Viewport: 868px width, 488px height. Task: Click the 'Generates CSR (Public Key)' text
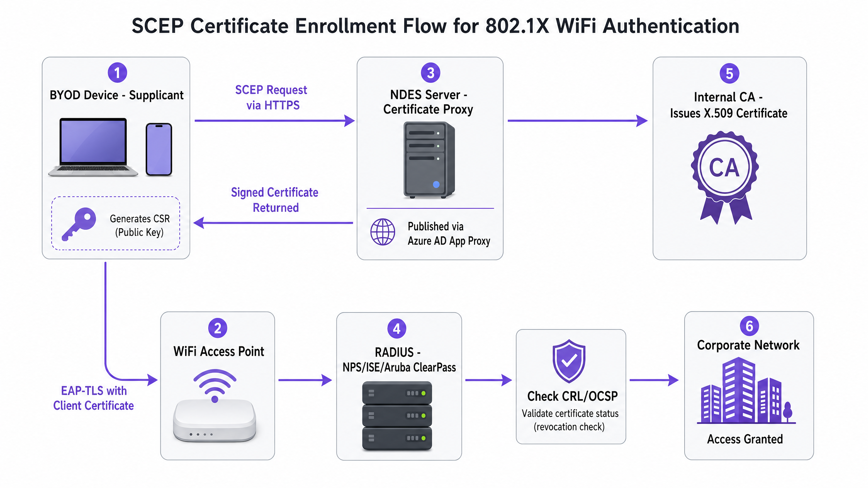click(140, 225)
